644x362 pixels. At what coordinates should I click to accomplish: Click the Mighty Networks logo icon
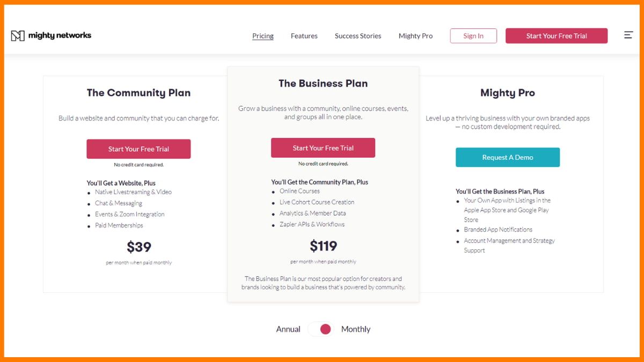18,36
